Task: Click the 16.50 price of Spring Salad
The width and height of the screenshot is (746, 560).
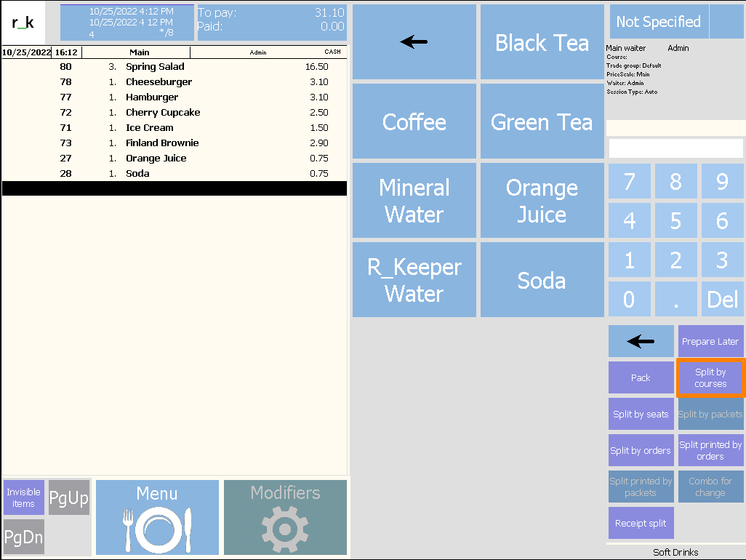Action: click(317, 67)
